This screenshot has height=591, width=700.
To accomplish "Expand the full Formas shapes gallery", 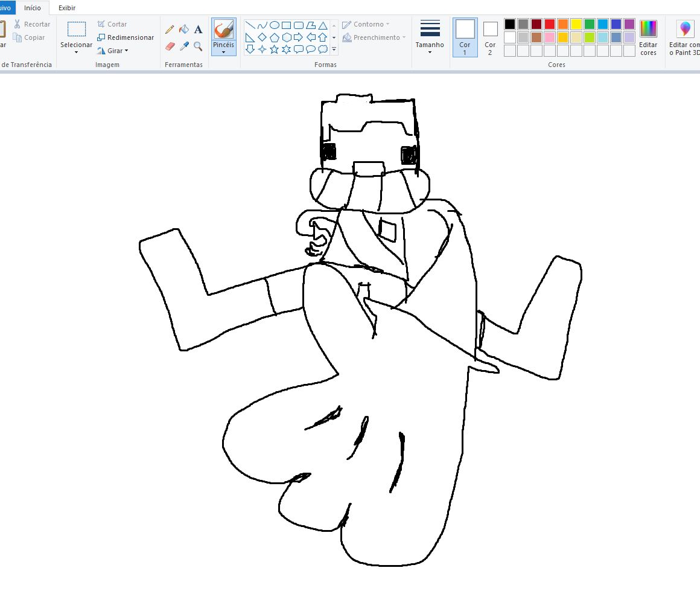I will pos(334,49).
